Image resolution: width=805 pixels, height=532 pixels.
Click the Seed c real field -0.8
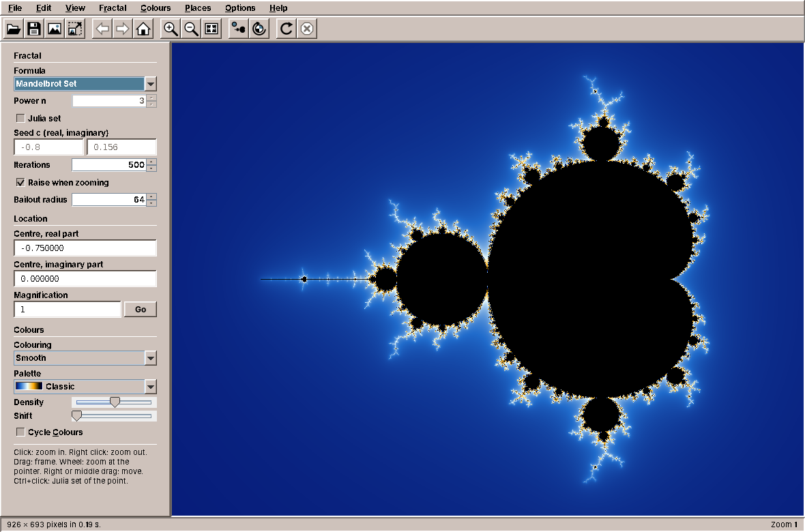48,147
